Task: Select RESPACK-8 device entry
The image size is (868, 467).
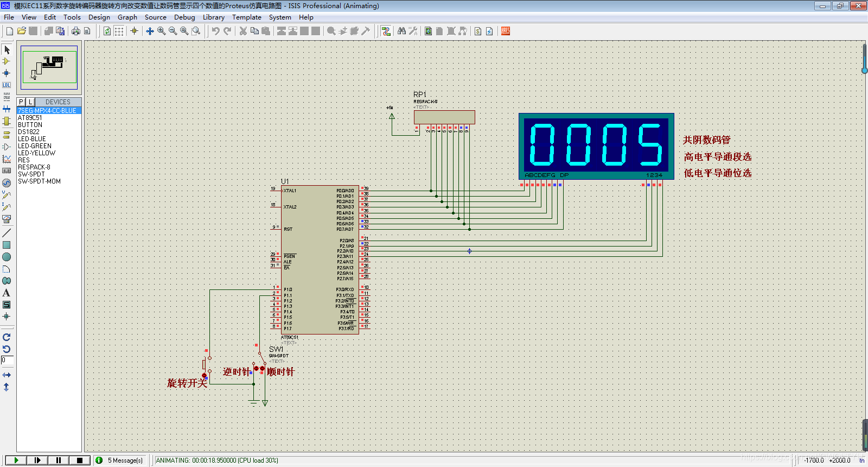Action: point(49,167)
